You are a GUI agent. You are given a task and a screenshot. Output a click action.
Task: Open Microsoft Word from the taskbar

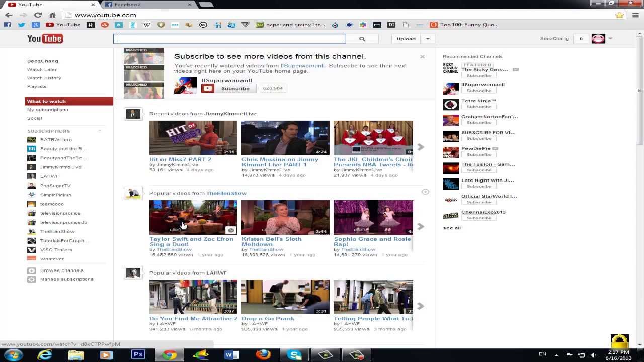(x=231, y=355)
